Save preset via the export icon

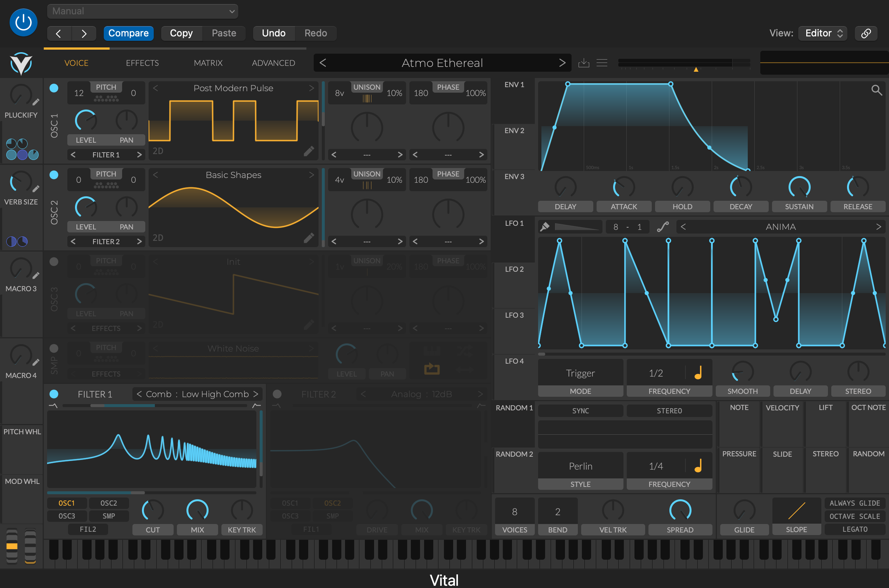[583, 63]
